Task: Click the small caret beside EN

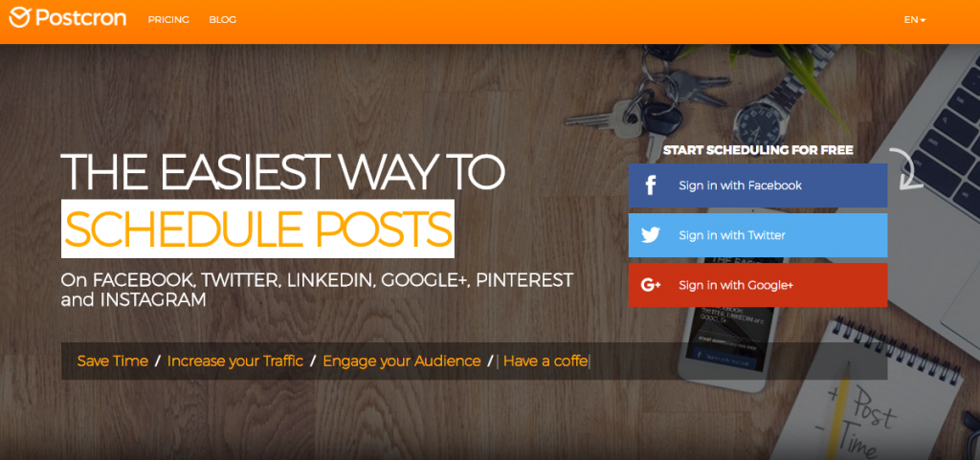Action: (x=923, y=21)
